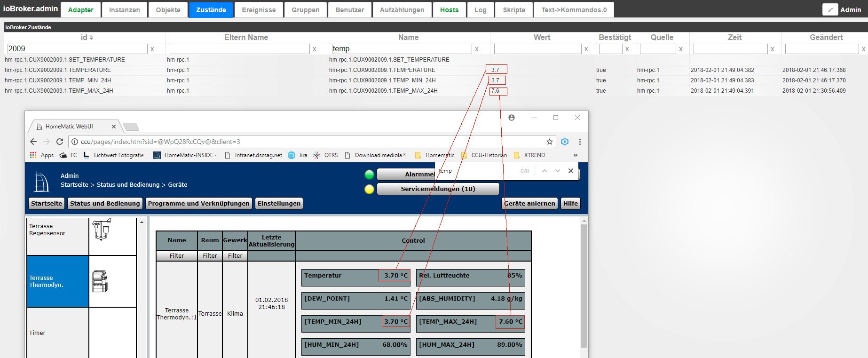Open the CCU-Historian bookmark folder

484,155
